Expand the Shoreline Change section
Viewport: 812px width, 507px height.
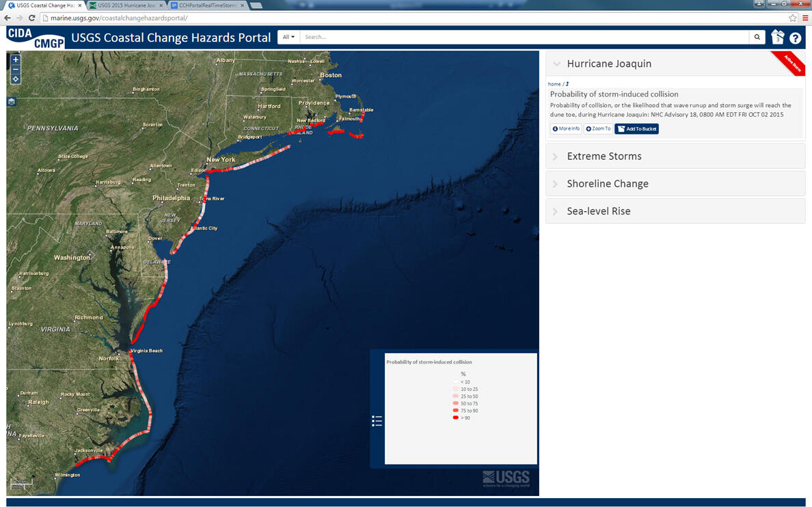pos(675,184)
